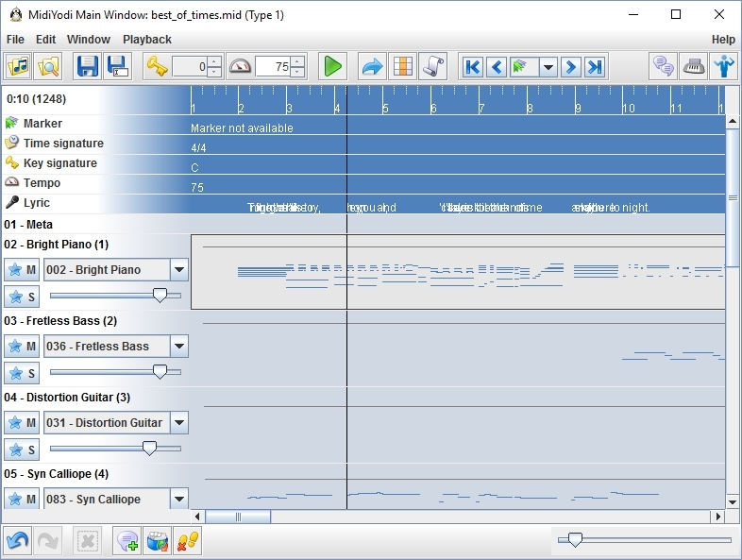Screen dimensions: 742x560
Task: Mute the Syn Calliope track
Action: [x=22, y=499]
